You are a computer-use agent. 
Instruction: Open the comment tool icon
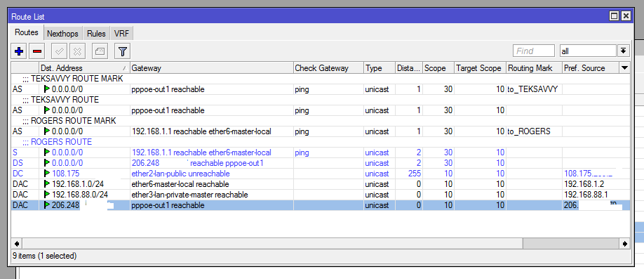pos(100,51)
